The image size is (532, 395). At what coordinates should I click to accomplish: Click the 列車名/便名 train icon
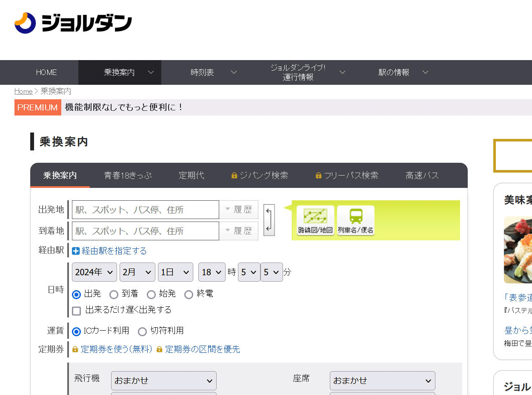[x=355, y=220]
